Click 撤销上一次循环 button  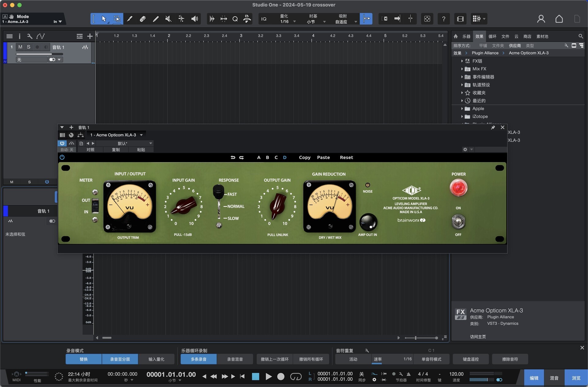click(274, 359)
